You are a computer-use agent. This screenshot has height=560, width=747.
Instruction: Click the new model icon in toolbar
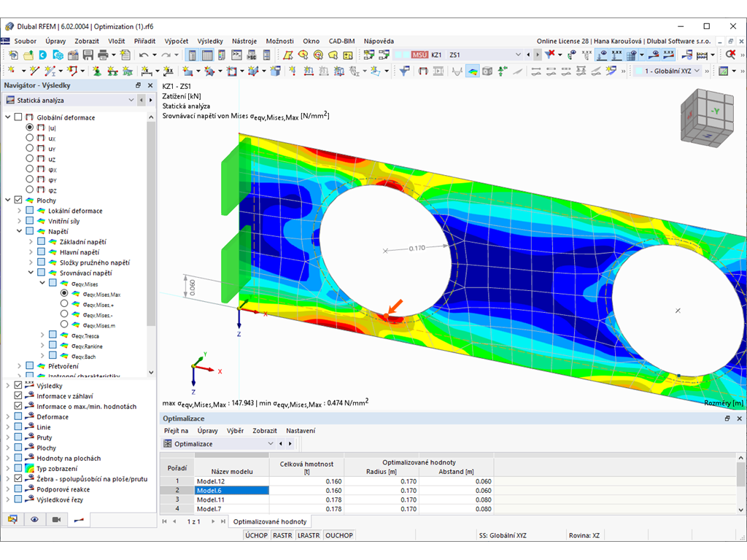[13, 55]
